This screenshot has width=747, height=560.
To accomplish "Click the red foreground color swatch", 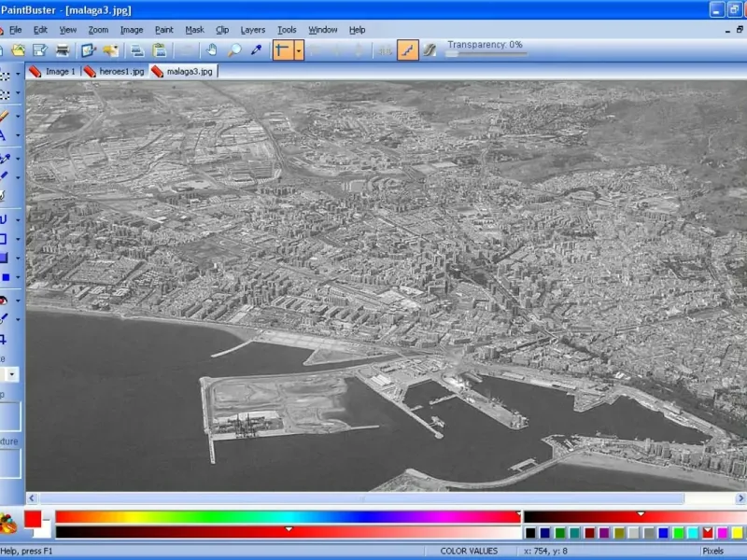I will [x=33, y=519].
